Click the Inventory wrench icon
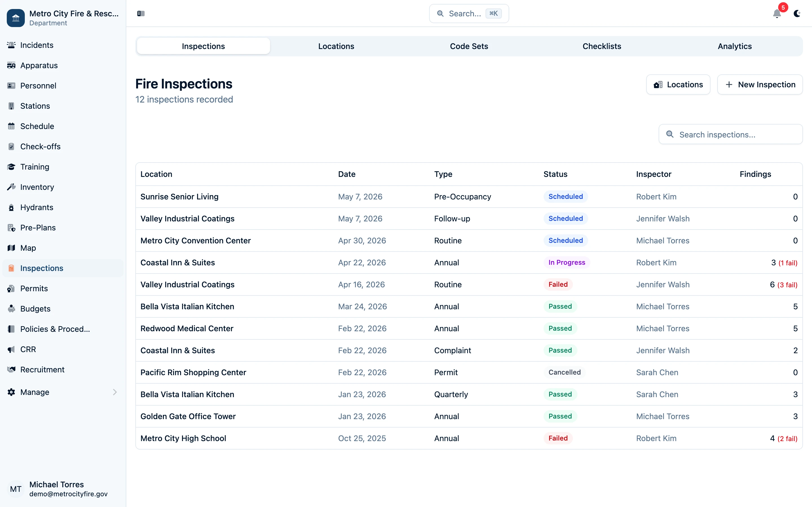 tap(11, 187)
